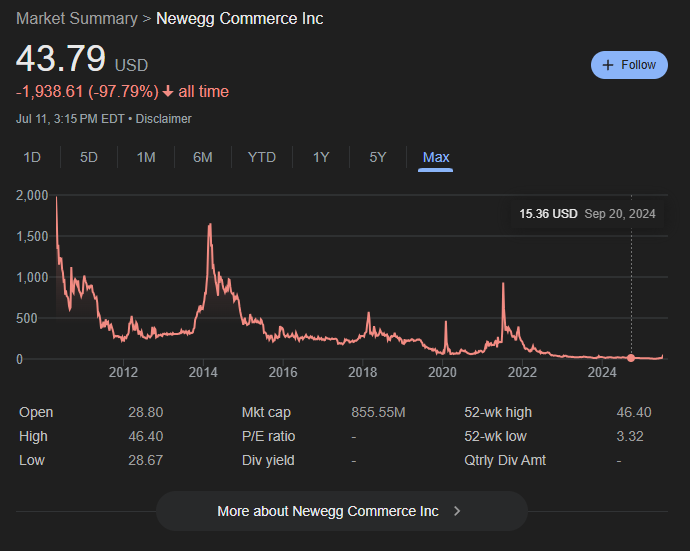Select the Max range tab
The width and height of the screenshot is (690, 551).
[436, 157]
